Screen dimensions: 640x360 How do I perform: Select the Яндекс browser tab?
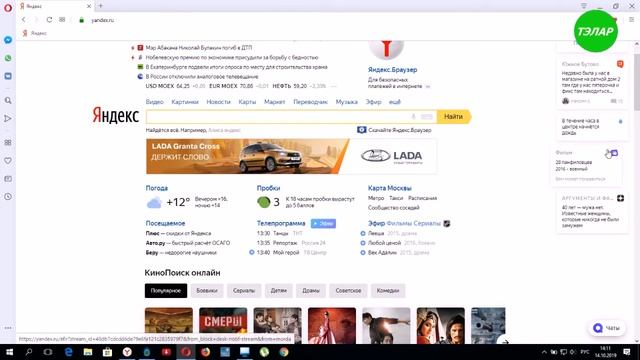55,6
